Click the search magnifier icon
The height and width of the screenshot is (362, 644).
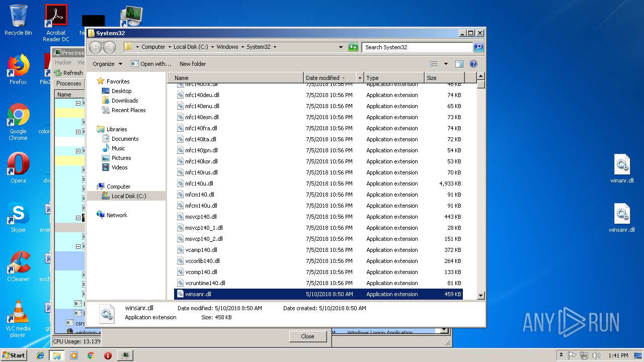pos(478,47)
